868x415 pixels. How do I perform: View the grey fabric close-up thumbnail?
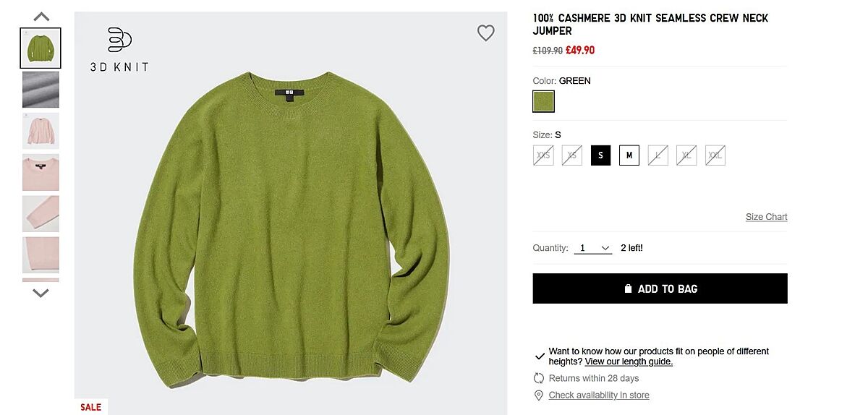(x=41, y=90)
